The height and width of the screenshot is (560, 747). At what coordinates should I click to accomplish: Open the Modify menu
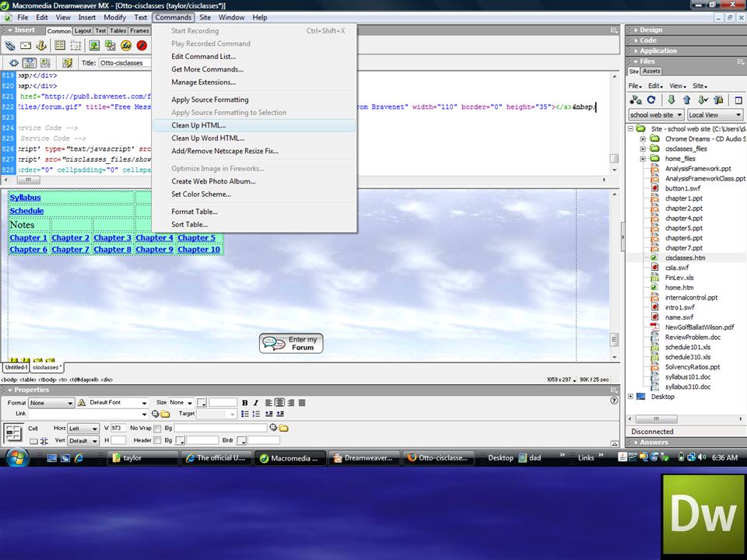[x=114, y=18]
